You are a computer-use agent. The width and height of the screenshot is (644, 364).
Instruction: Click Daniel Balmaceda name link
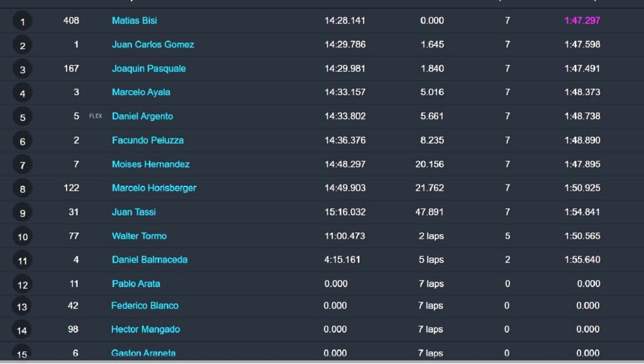coord(150,260)
